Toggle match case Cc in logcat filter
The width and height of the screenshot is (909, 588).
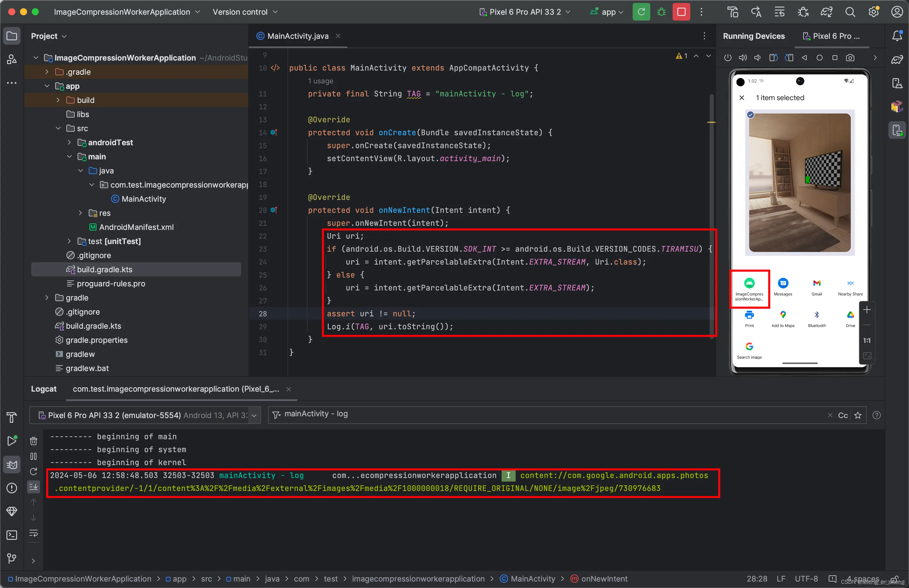point(843,415)
